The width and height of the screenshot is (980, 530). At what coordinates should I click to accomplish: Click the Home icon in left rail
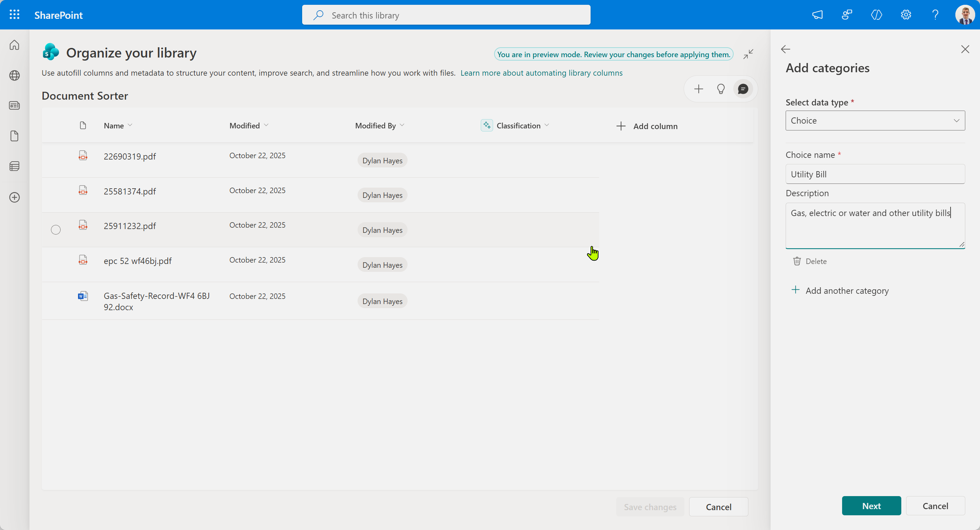coord(14,45)
